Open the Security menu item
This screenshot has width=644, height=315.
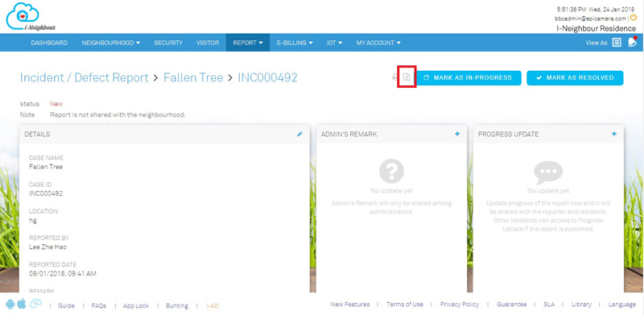(168, 43)
